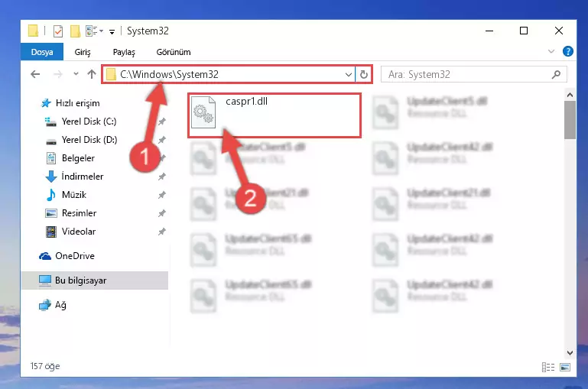Image resolution: width=588 pixels, height=389 pixels.
Task: Click the Ağ network icon
Action: (x=45, y=305)
